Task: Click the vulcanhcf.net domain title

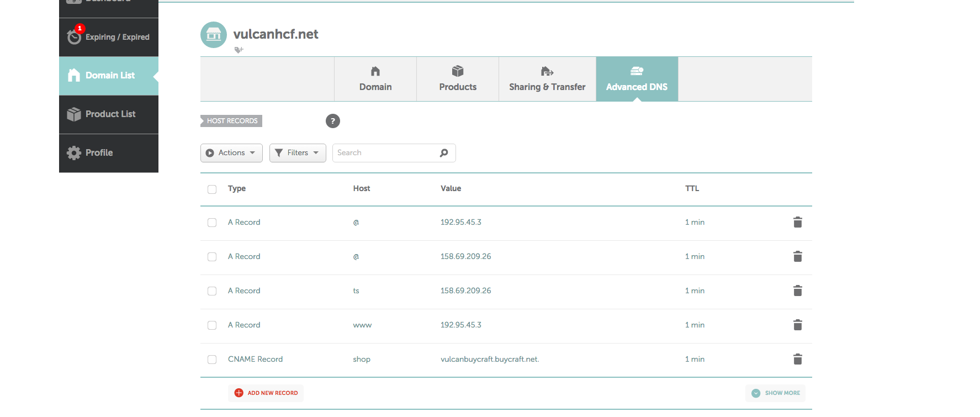Action: (276, 34)
